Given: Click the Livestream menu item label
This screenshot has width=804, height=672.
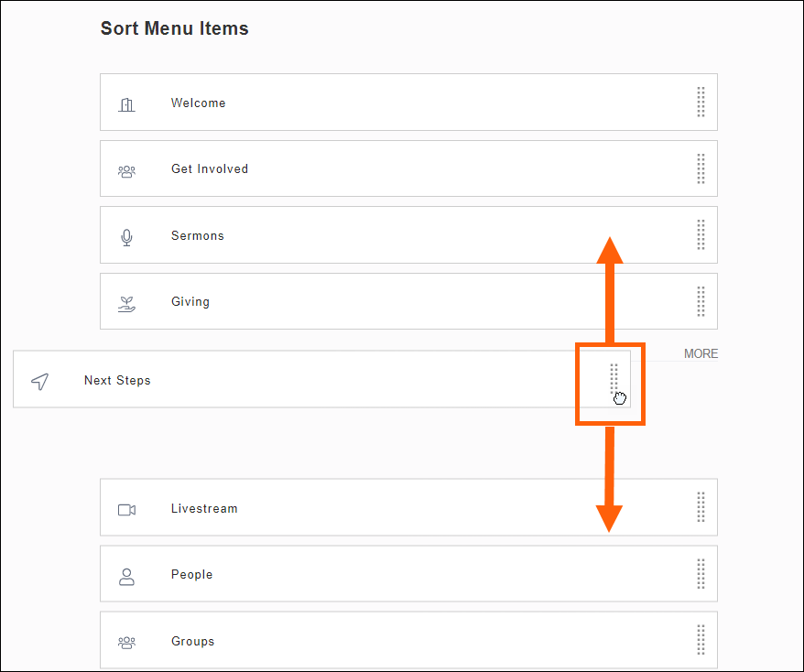Looking at the screenshot, I should tap(204, 509).
